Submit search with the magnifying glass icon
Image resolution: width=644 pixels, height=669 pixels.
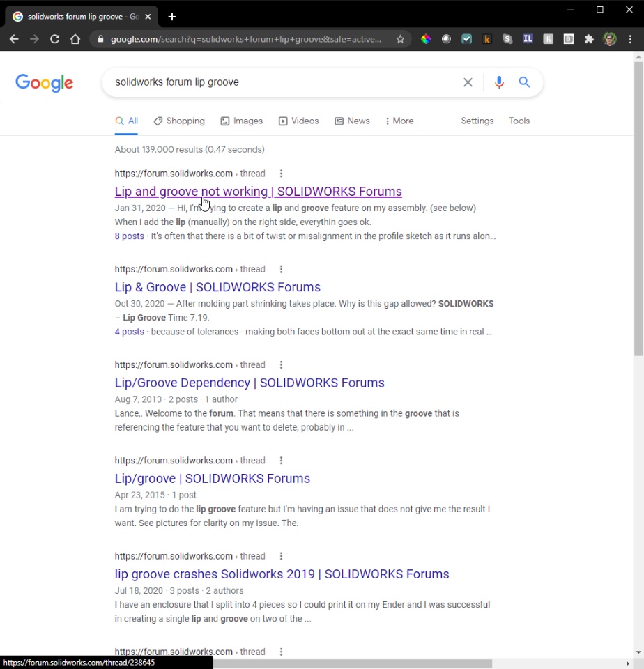525,82
